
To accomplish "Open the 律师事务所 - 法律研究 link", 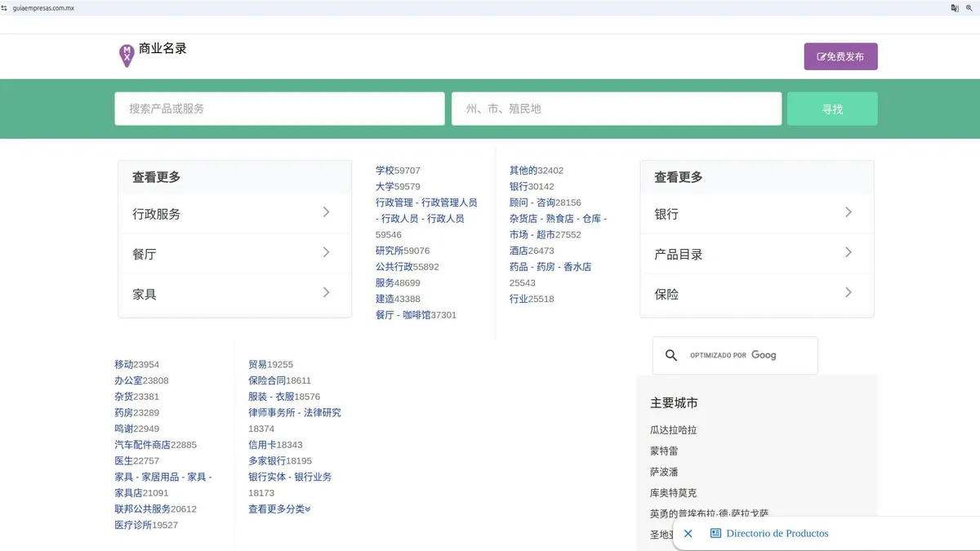I will click(295, 412).
